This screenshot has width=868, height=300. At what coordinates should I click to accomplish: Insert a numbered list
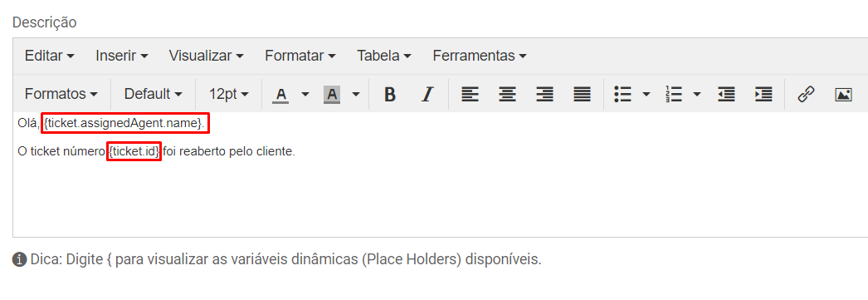point(674,94)
